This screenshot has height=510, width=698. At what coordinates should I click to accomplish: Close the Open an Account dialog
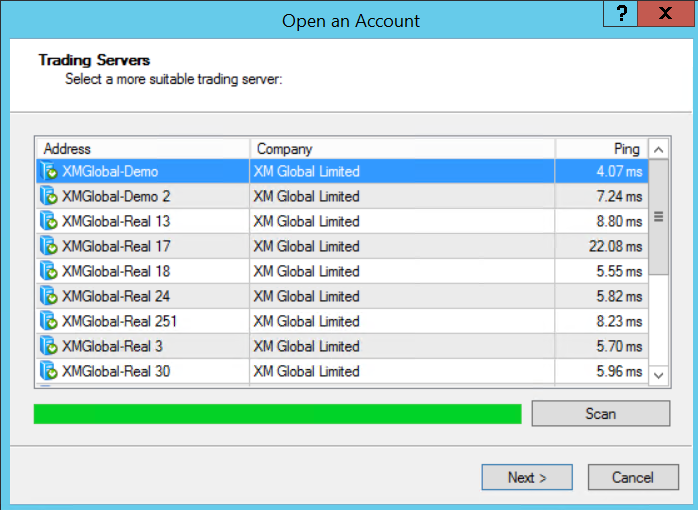(666, 13)
